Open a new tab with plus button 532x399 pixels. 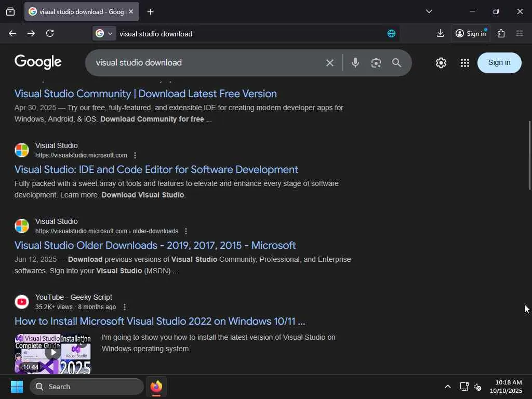150,12
